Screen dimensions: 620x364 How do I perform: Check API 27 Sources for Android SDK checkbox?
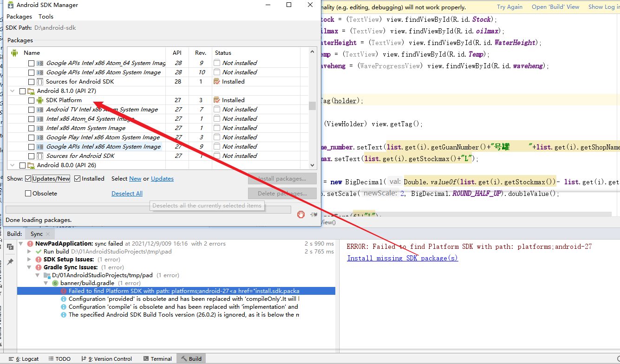click(x=31, y=156)
